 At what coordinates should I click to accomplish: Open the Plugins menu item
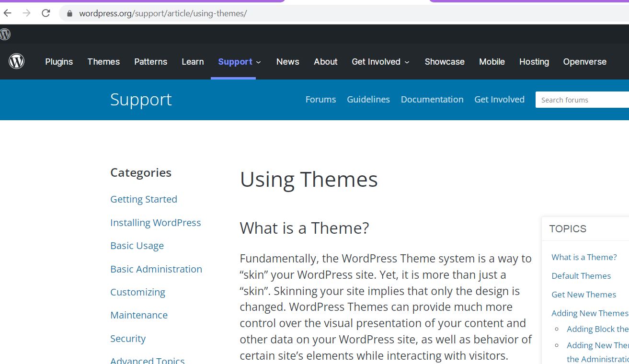pyautogui.click(x=58, y=61)
